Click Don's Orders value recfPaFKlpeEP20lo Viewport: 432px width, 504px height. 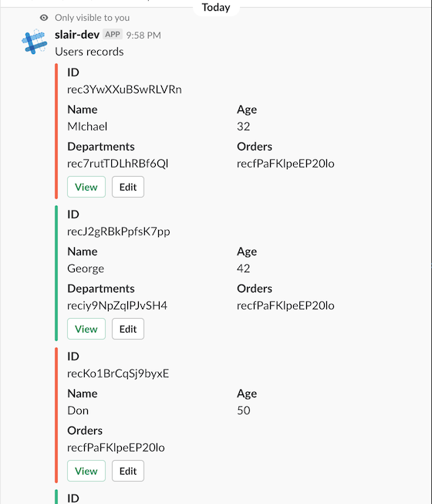pos(116,448)
